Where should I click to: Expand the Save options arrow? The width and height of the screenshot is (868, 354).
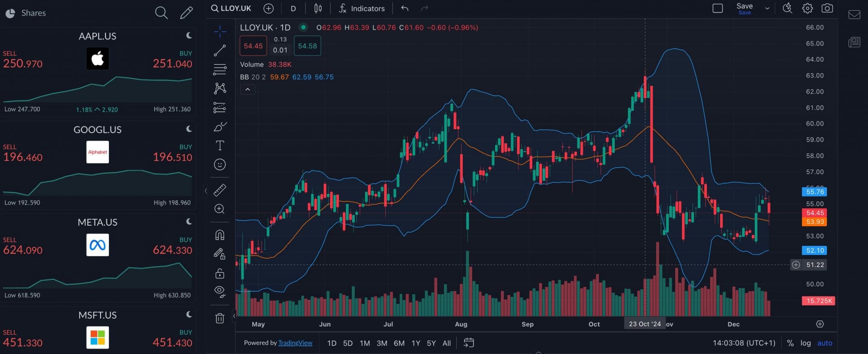point(767,8)
